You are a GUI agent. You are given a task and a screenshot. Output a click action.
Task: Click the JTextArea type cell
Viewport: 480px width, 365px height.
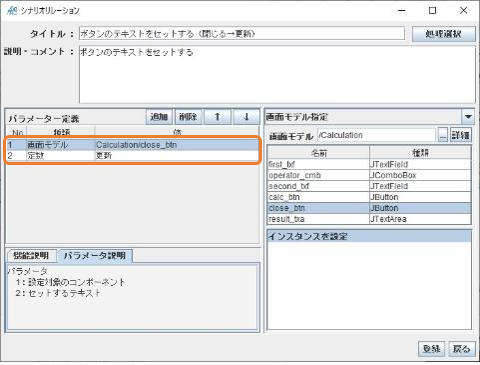pos(420,219)
